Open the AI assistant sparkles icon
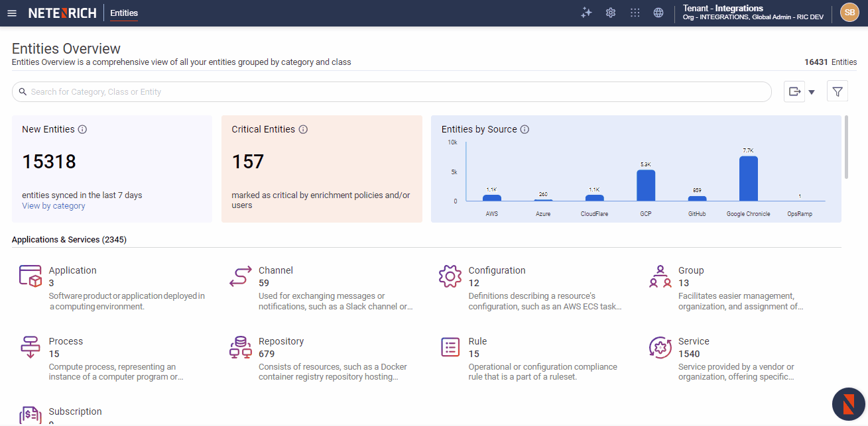The height and width of the screenshot is (426, 868). pos(586,12)
